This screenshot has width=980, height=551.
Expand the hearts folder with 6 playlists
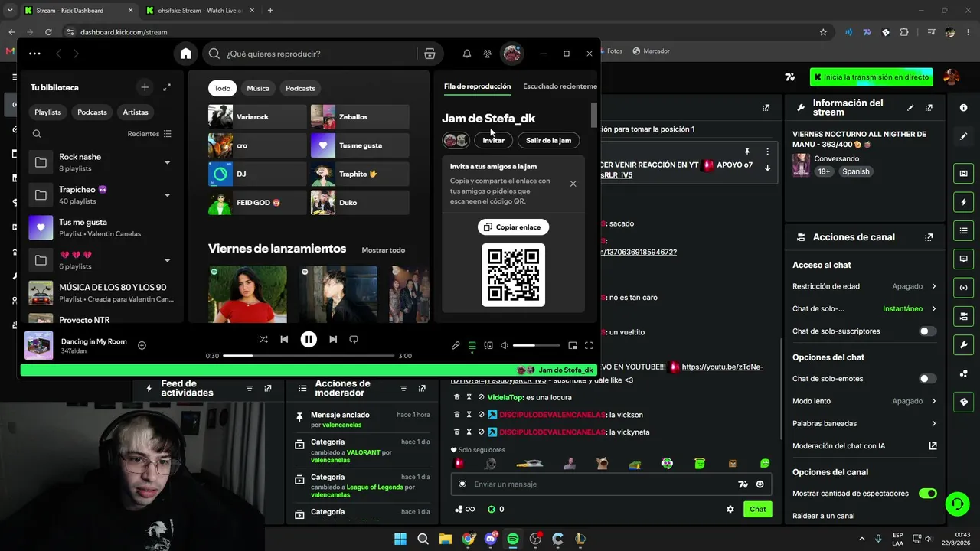pyautogui.click(x=167, y=260)
